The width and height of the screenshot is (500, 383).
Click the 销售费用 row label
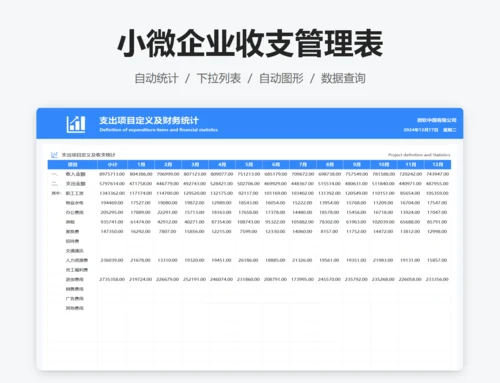click(x=75, y=289)
